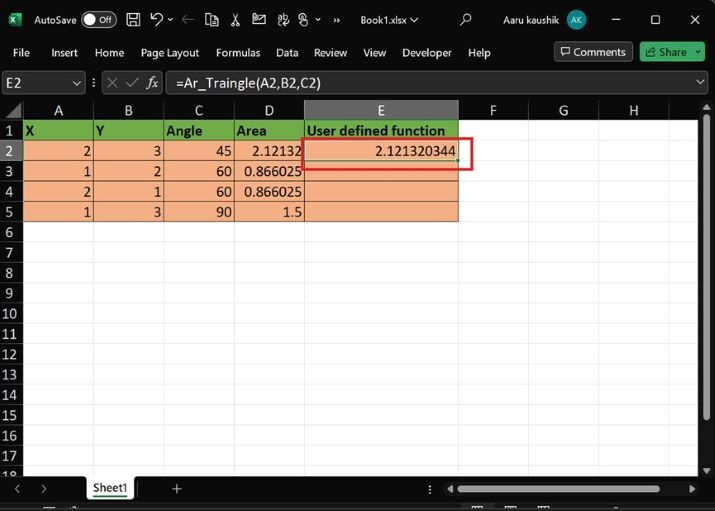Click the Save icon in title bar

(x=133, y=20)
